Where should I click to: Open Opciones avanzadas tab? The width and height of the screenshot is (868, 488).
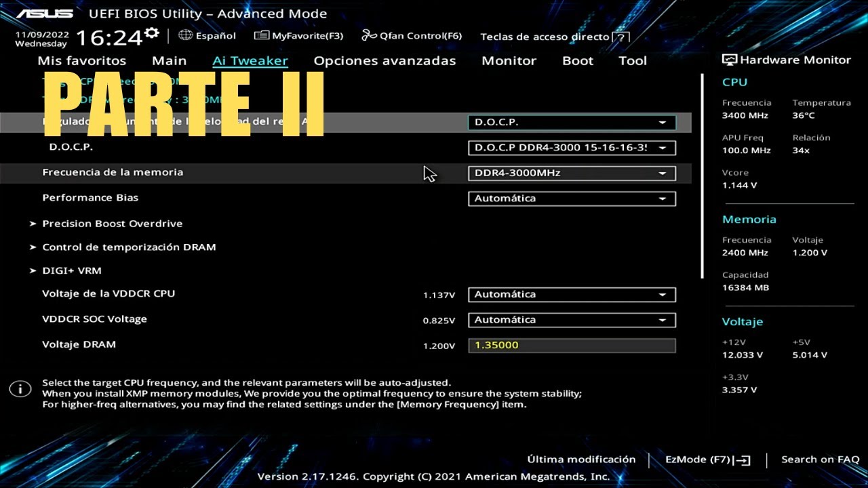[x=384, y=60]
